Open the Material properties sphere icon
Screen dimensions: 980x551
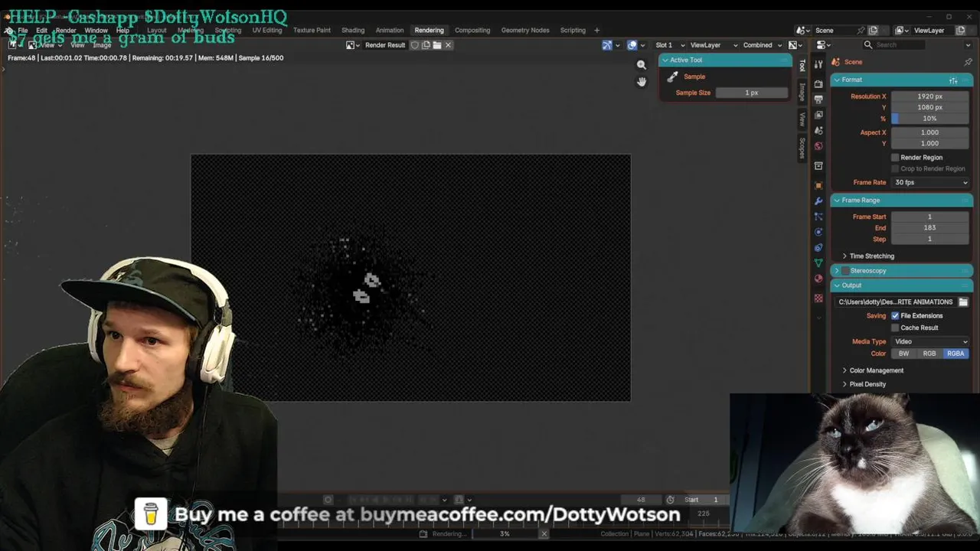(x=818, y=279)
